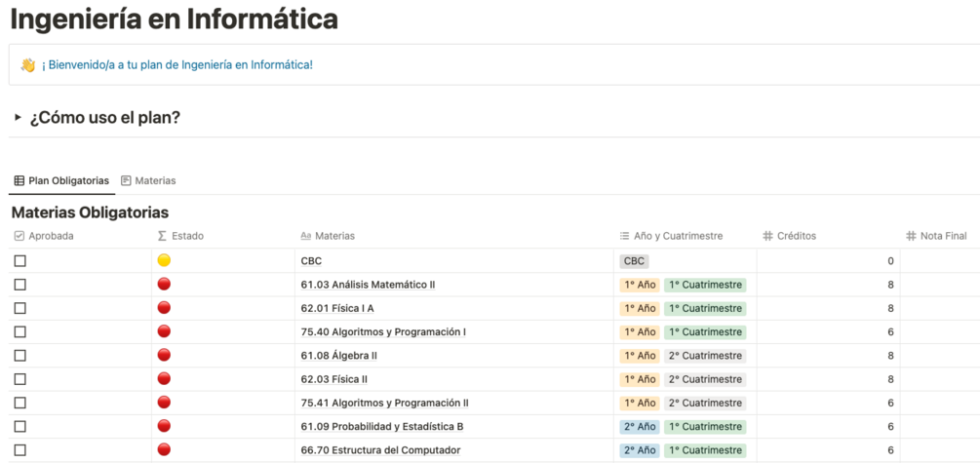Click the green 1° Cuatrimestre tag for Física I A
This screenshot has height=463, width=980.
click(x=705, y=308)
